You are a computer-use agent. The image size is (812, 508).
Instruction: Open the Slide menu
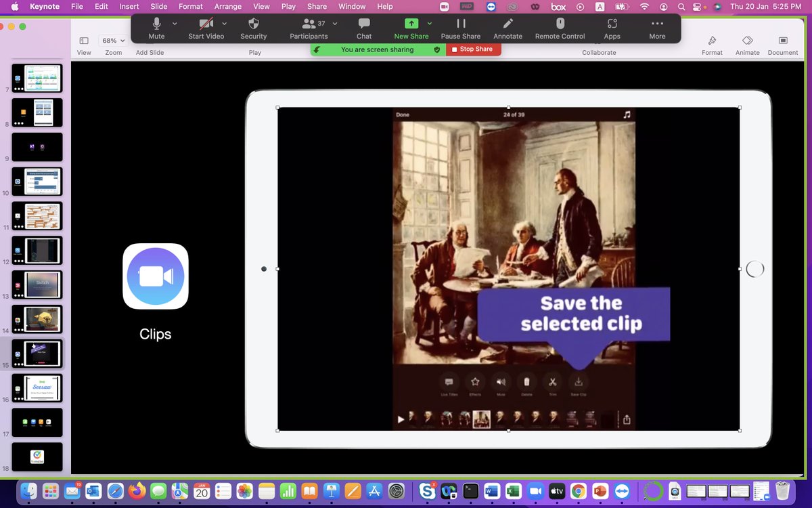[x=159, y=6]
